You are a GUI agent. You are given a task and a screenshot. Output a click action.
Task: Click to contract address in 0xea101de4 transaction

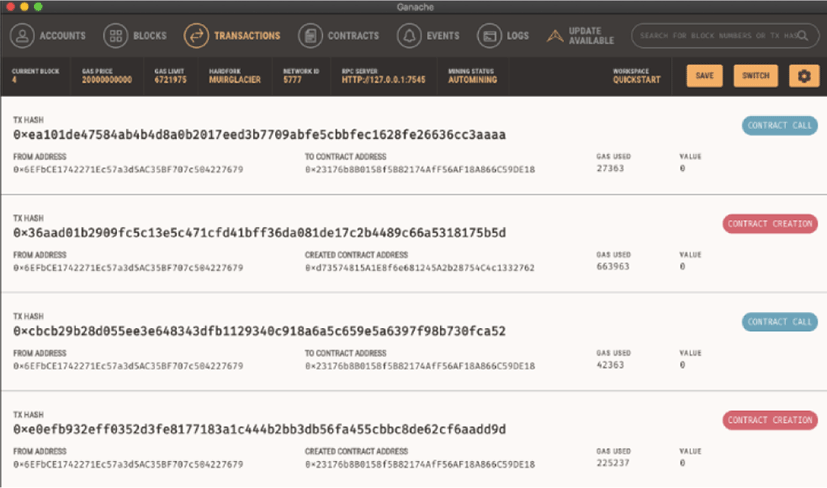420,169
